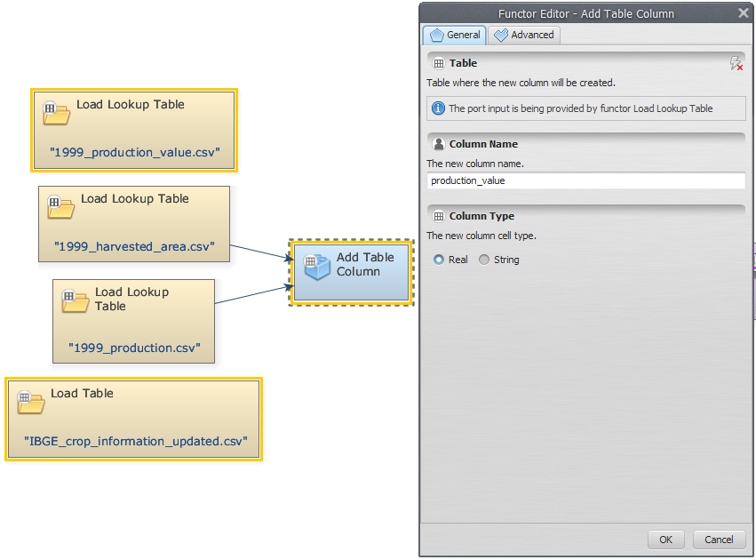
Task: Choose the String column type option
Action: [x=484, y=260]
